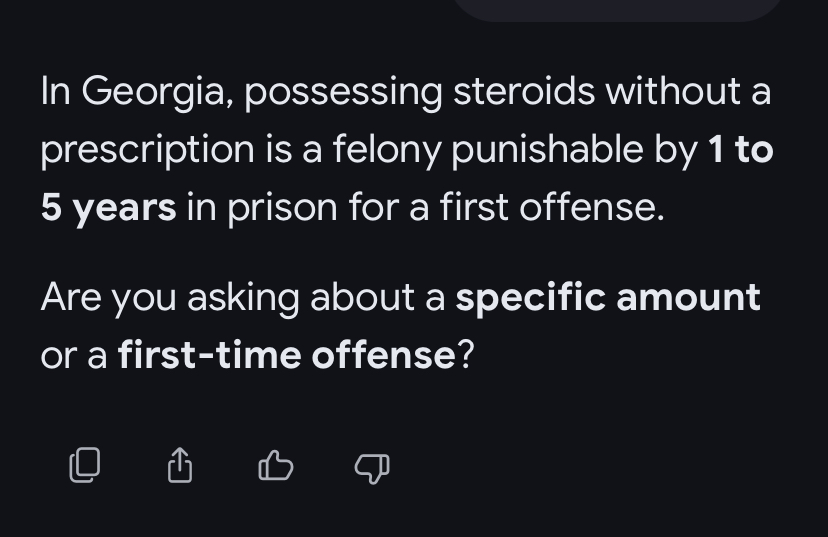Viewport: 828px width, 537px height.
Task: Click the bold "1 to" text
Action: point(740,150)
